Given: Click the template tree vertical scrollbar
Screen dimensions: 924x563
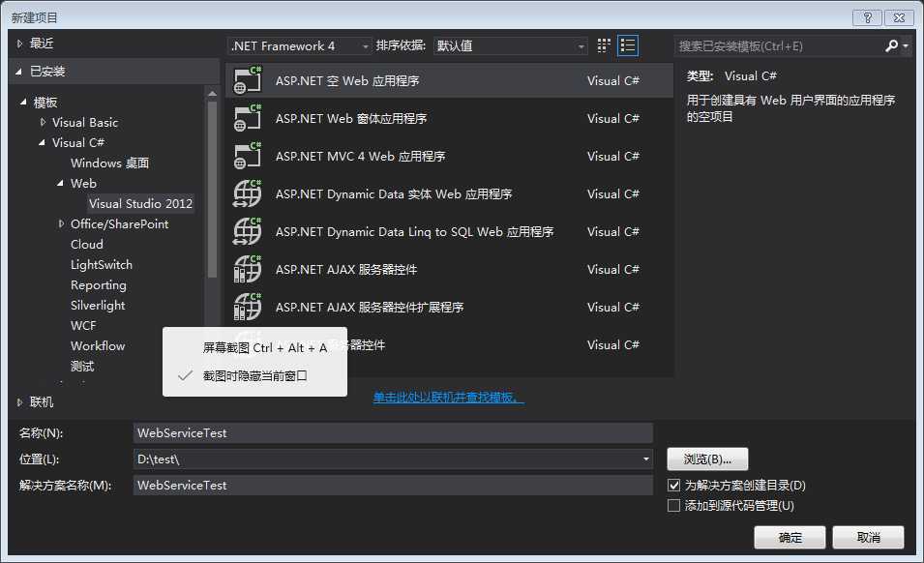Looking at the screenshot, I should coord(212,189).
